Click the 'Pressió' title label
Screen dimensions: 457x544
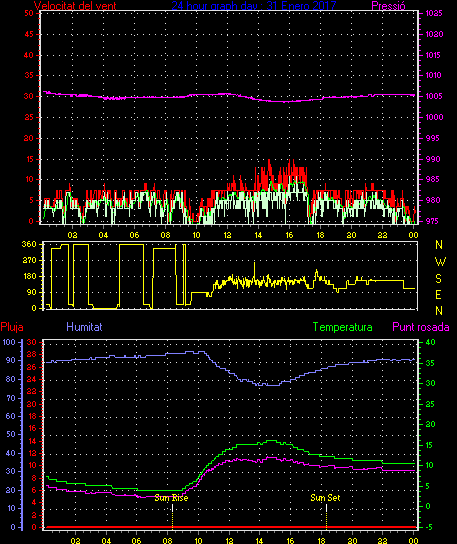[388, 6]
